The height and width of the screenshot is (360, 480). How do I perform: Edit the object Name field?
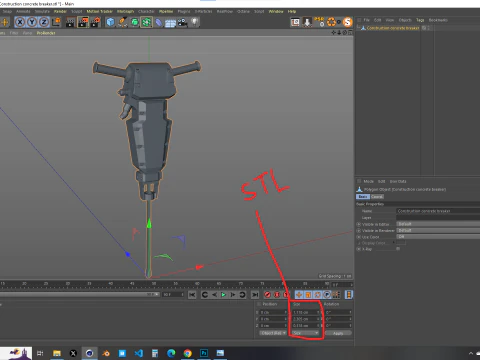click(x=438, y=211)
